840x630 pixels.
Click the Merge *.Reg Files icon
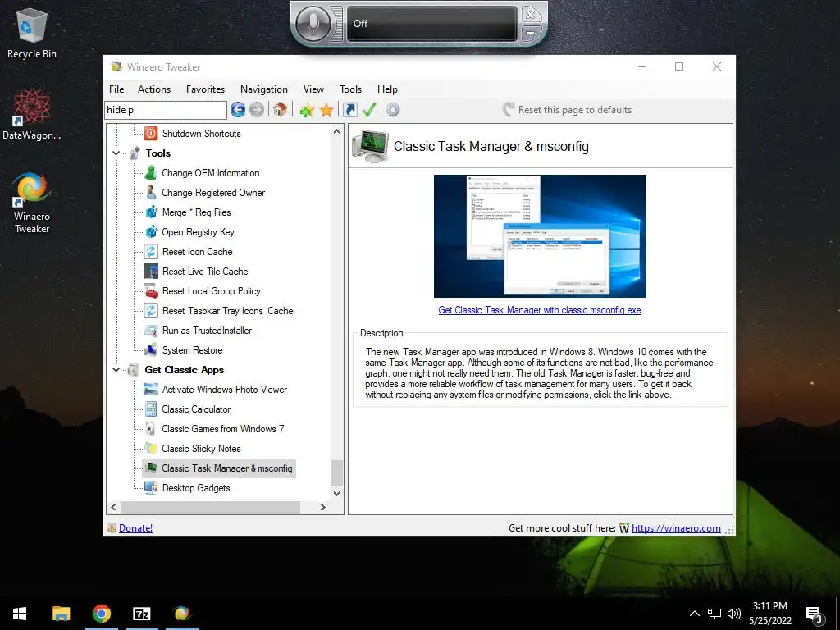click(x=151, y=212)
